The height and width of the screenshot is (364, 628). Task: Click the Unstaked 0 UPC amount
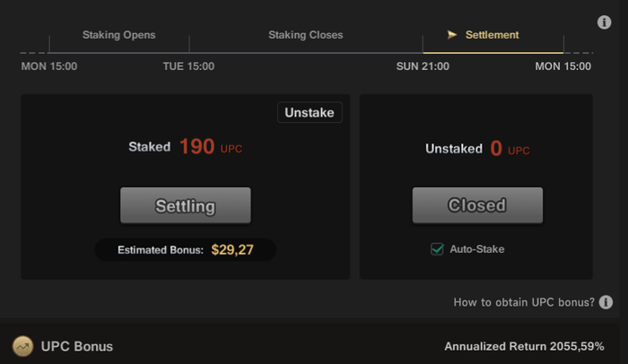[477, 149]
